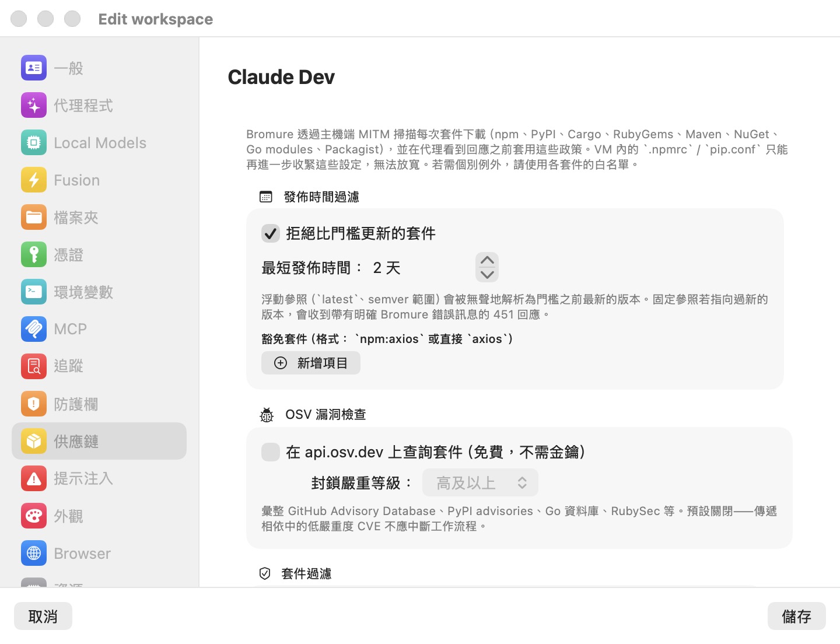Open the 憑證 key icon
Viewport: 840px width, 644px height.
coord(34,255)
